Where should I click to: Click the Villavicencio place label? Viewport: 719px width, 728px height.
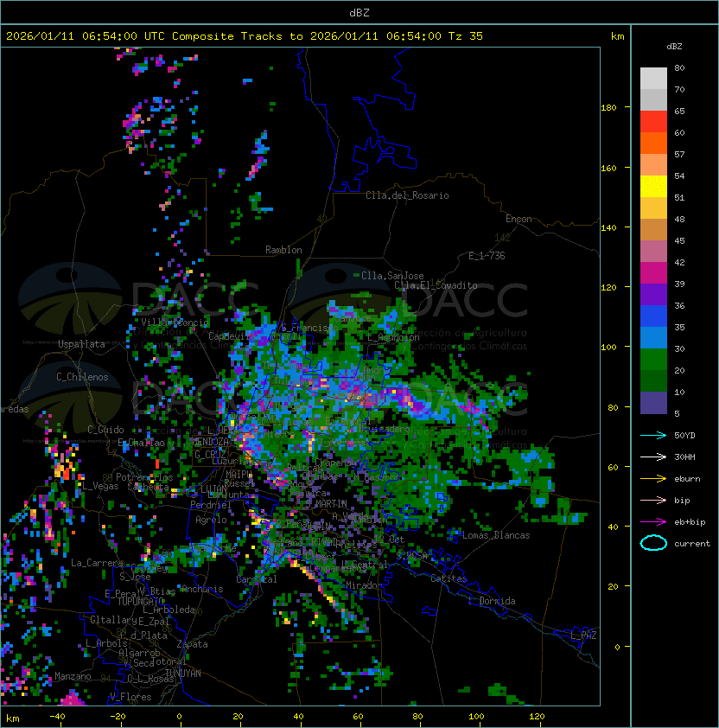pos(175,322)
